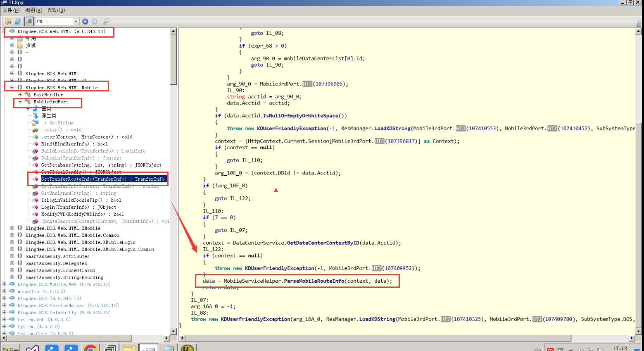Viewport: 644px width, 351px height.
Task: Follow the last KDUserFriendlyException code link
Action: click(x=255, y=319)
